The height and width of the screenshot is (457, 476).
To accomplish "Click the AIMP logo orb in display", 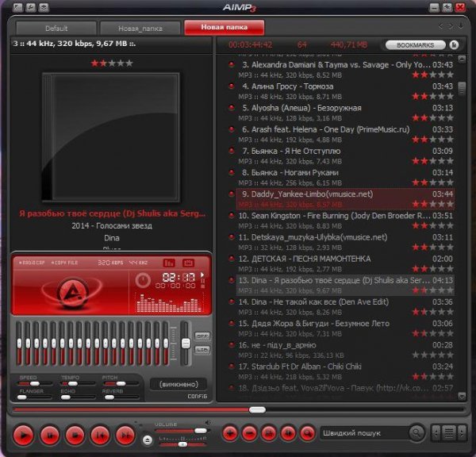I will (x=73, y=292).
